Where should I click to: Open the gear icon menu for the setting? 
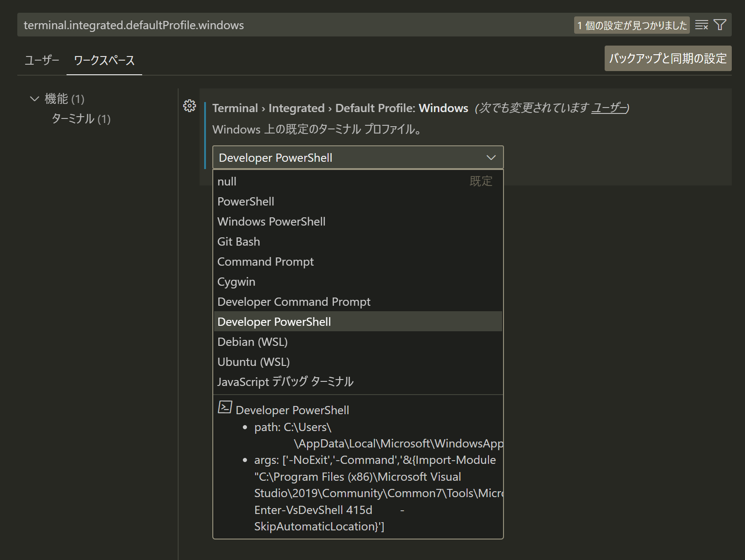point(190,106)
